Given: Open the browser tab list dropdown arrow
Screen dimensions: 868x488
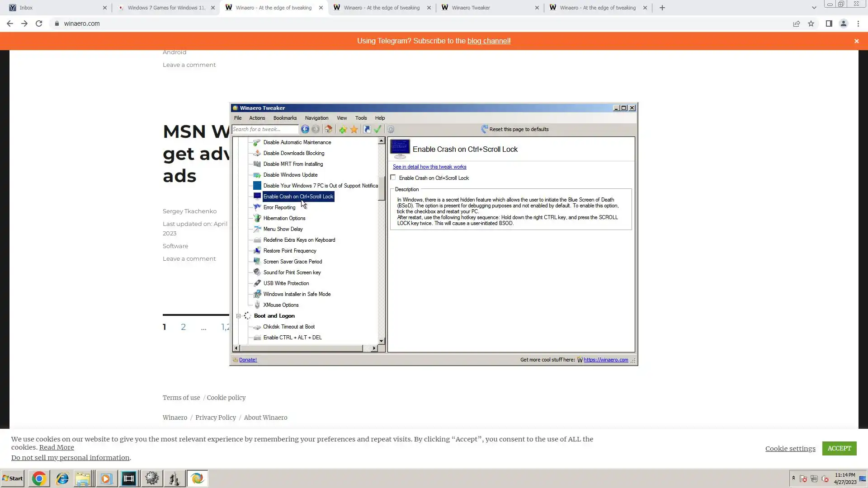Looking at the screenshot, I should tap(814, 8).
